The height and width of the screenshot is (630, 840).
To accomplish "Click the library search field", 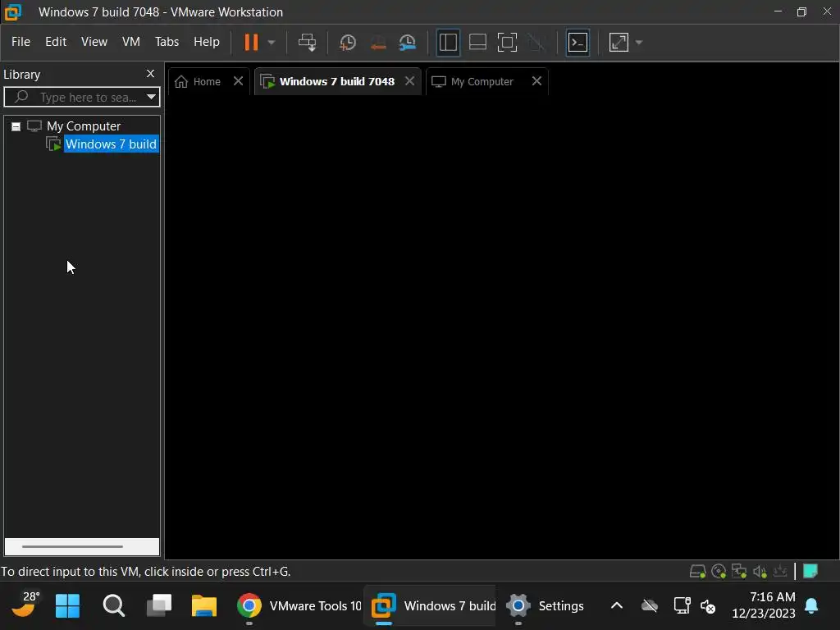I will (x=82, y=97).
